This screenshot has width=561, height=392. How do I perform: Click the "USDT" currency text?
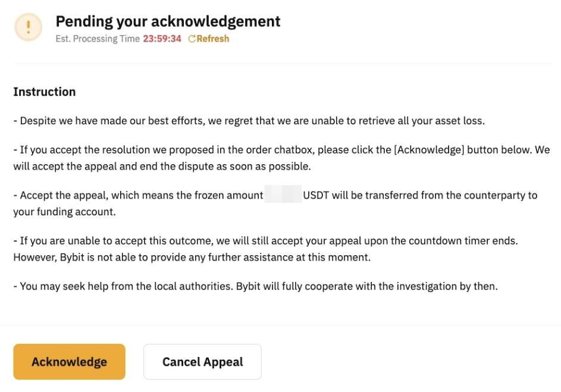coord(316,195)
